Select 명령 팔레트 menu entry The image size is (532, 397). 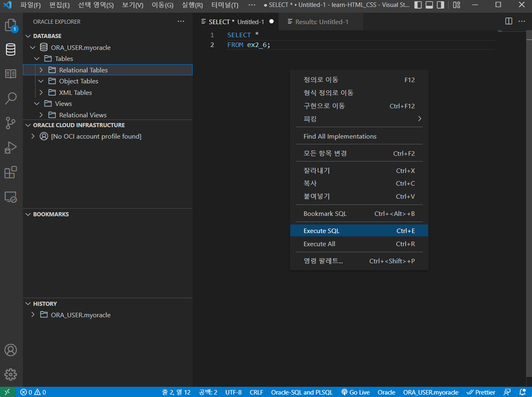pos(359,261)
